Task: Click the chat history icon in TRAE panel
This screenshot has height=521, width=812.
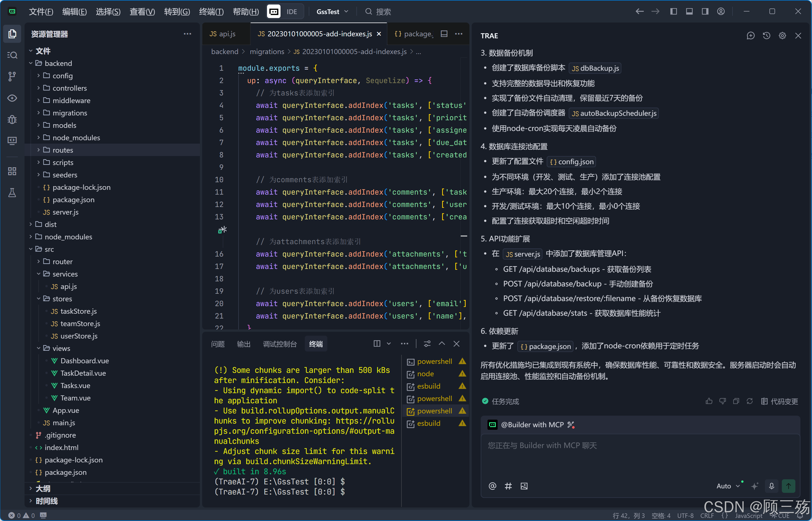Action: 766,35
